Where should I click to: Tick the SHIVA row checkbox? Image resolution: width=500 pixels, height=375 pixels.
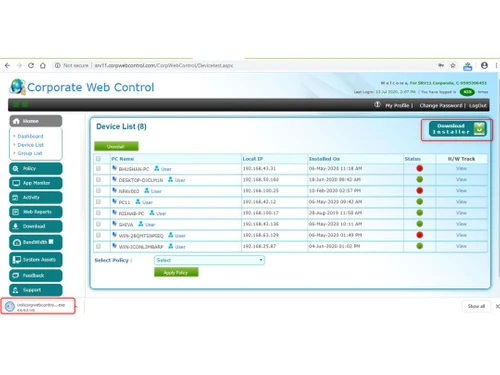click(98, 224)
